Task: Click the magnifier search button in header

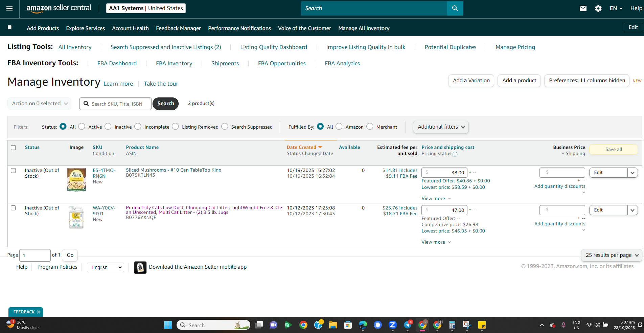Action: point(455,8)
